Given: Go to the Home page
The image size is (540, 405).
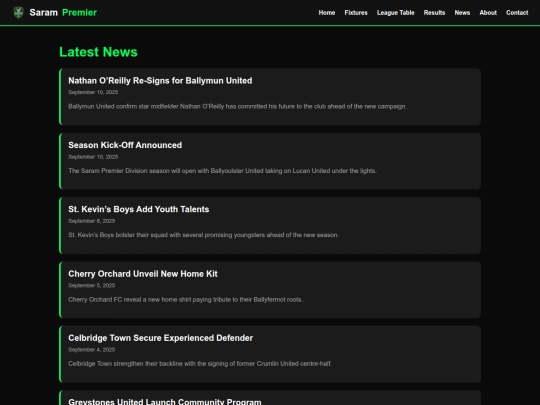Looking at the screenshot, I should tap(326, 13).
